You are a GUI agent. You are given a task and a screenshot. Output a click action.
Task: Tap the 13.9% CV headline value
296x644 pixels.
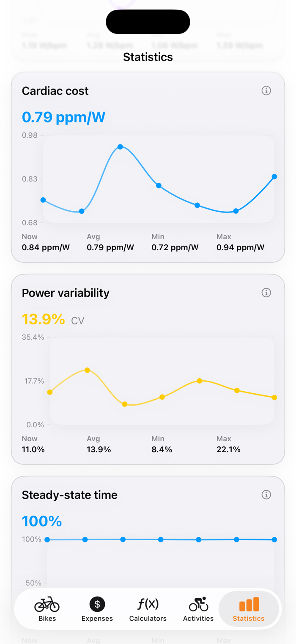click(x=53, y=320)
